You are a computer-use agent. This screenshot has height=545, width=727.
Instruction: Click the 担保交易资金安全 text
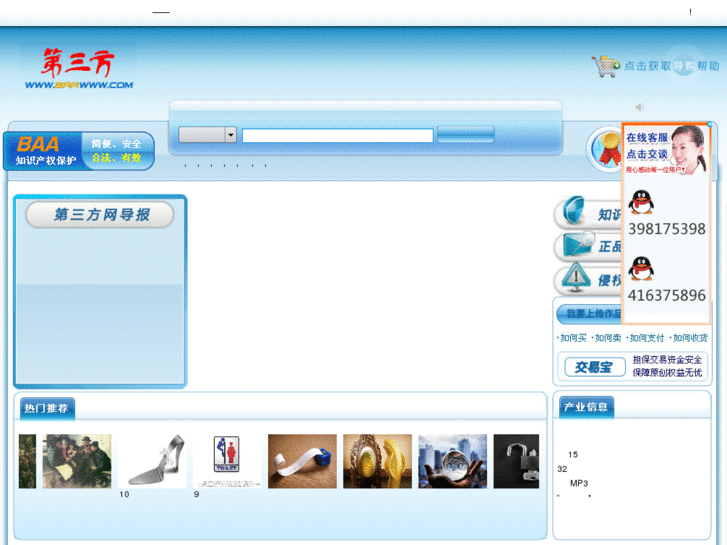(x=667, y=360)
